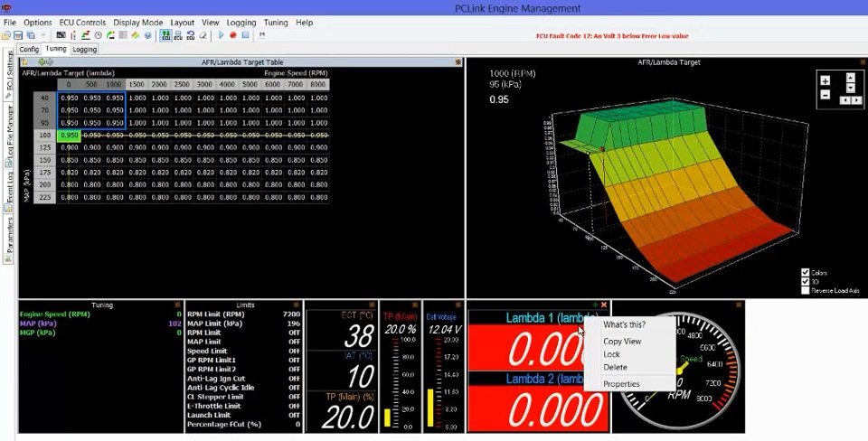The image size is (868, 441).
Task: Toggle the Colors checkbox
Action: point(806,272)
